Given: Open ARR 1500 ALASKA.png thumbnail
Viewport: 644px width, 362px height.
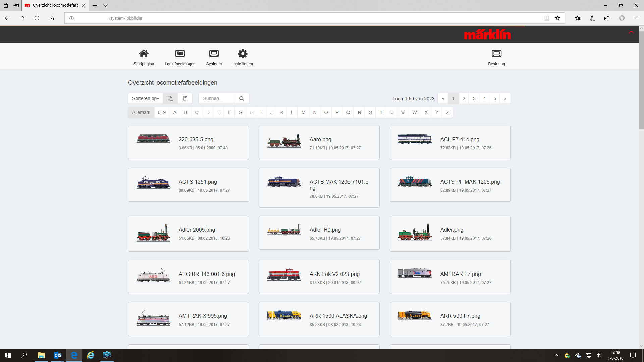Looking at the screenshot, I should [284, 315].
